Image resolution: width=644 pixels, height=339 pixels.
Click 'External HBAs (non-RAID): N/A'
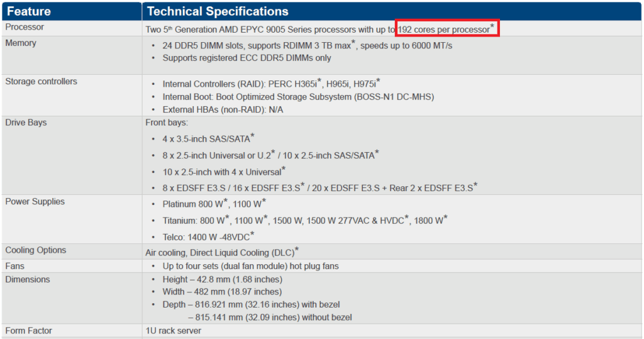pos(223,109)
